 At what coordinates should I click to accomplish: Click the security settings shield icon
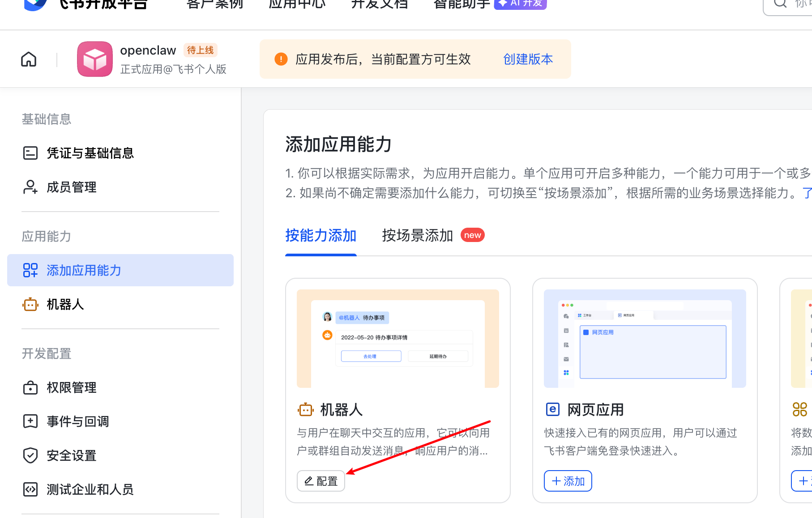[x=30, y=455]
